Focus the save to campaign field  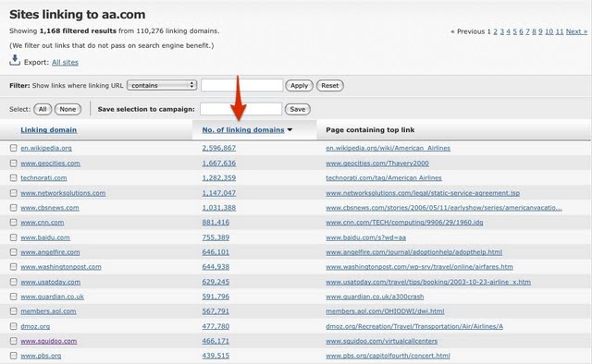tap(240, 109)
